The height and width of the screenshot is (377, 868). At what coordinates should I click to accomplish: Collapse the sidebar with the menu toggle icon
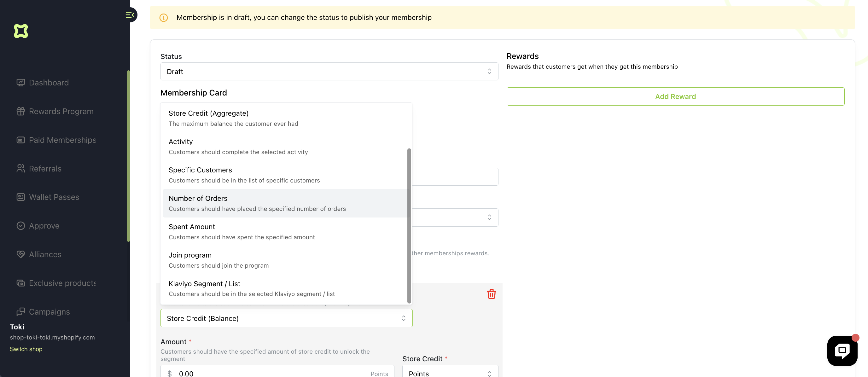130,15
